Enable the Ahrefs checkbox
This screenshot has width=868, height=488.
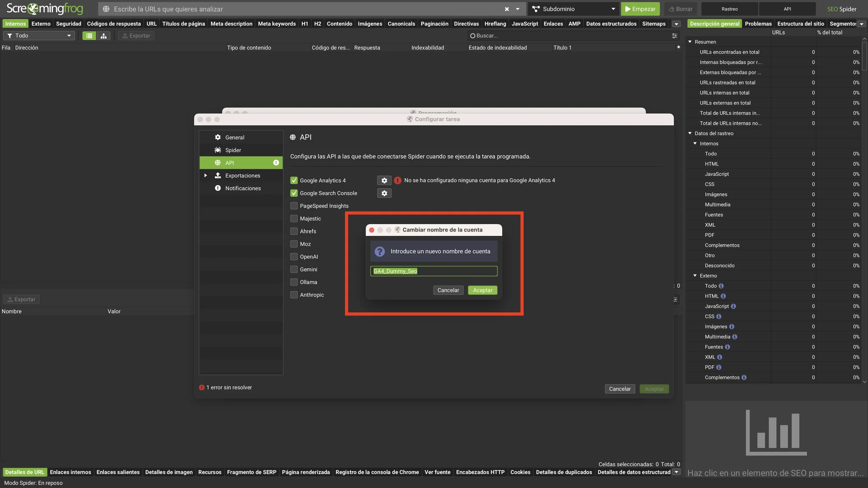[x=294, y=231]
